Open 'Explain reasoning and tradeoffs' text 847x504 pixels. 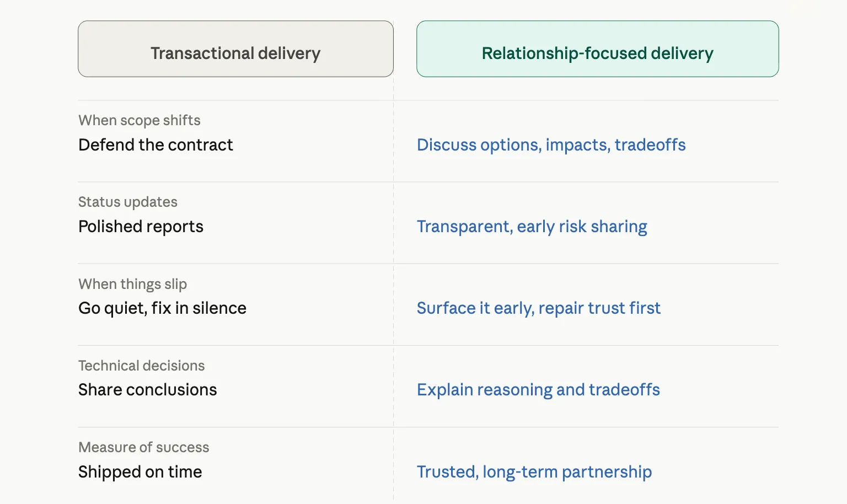coord(538,390)
